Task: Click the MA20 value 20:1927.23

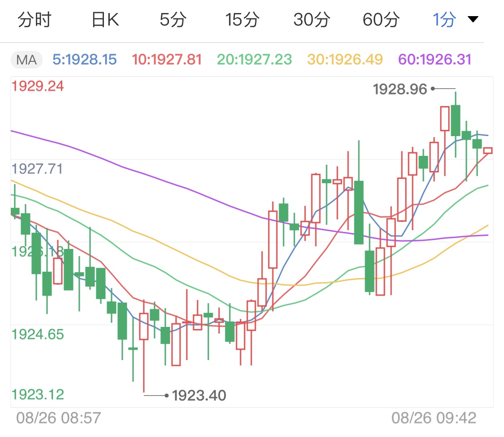Action: [254, 60]
